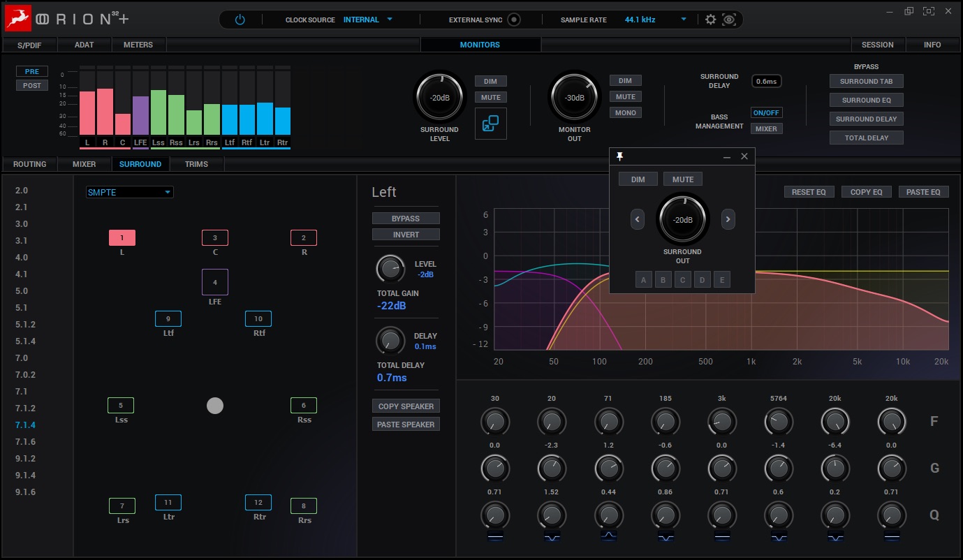
Task: Open the SMPTE layout dropdown
Action: click(130, 192)
